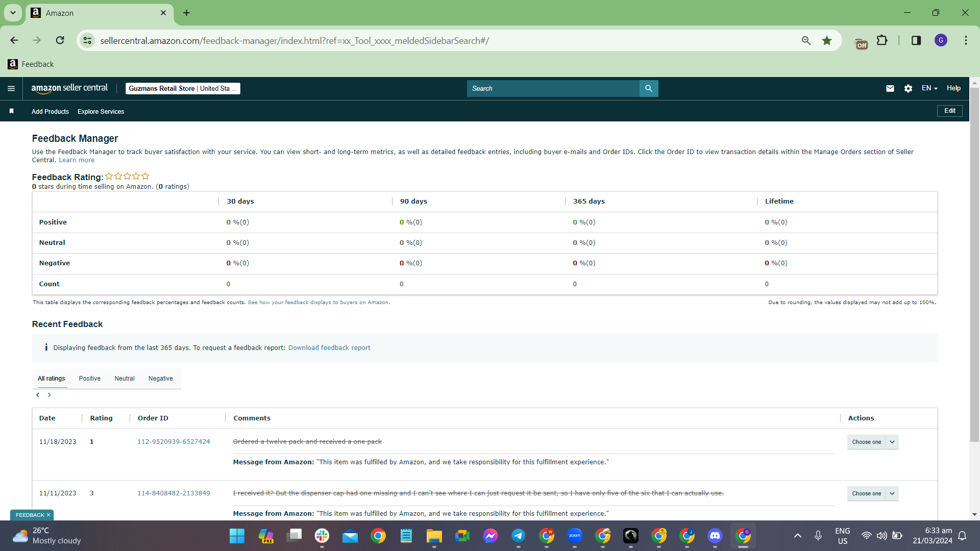This screenshot has height=551, width=980.
Task: Open Zoom from the taskbar
Action: (575, 536)
